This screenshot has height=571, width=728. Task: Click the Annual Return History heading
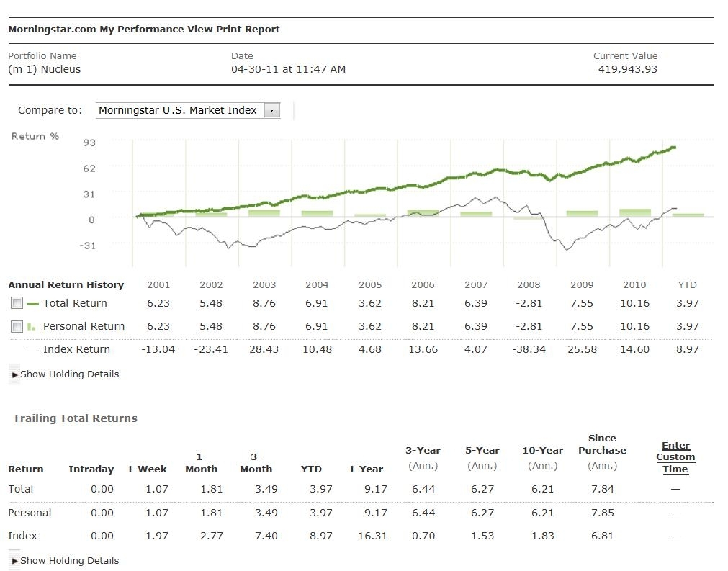coord(66,285)
